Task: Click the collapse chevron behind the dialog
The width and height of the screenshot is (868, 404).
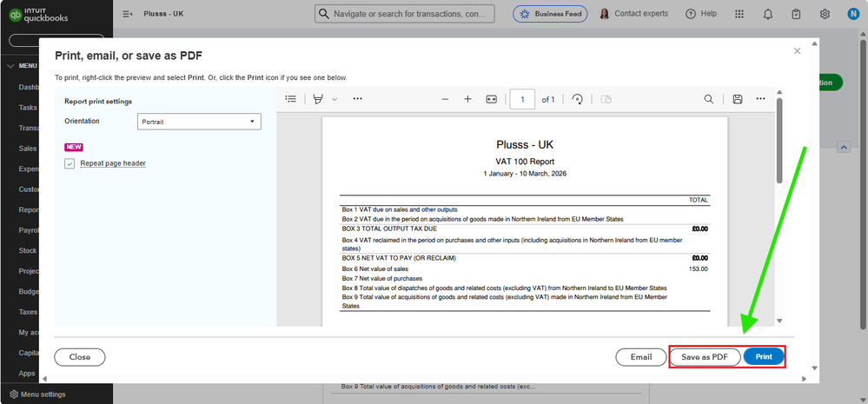Action: click(845, 147)
